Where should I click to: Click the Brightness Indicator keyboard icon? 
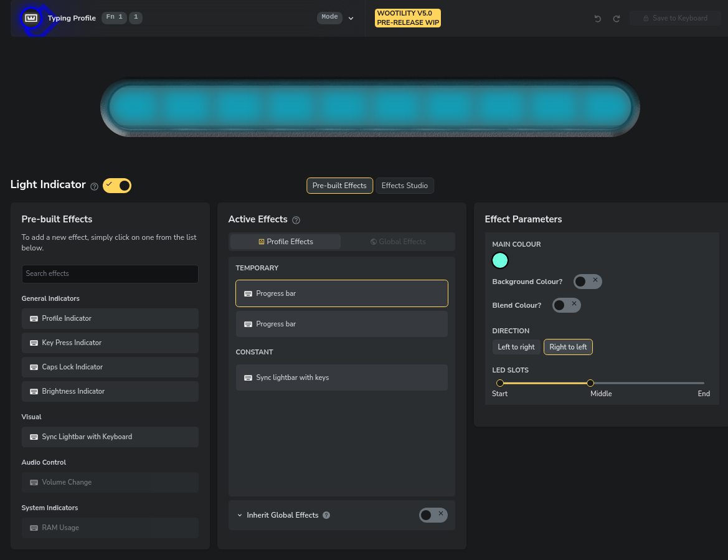click(x=34, y=391)
